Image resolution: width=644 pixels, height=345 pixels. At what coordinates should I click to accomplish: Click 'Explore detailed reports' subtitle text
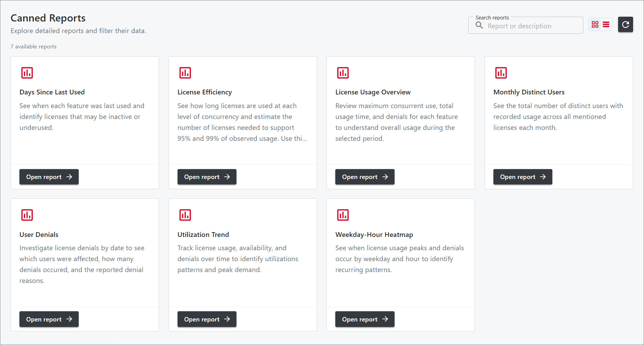click(78, 31)
